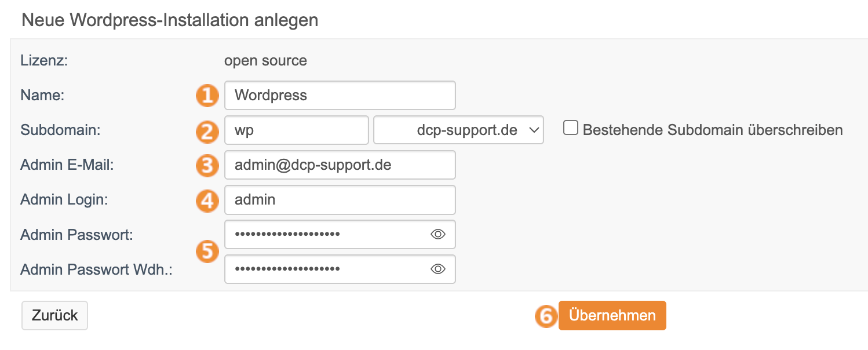Click inside the Admin Passwort field
This screenshot has height=350, width=868.
(324, 234)
